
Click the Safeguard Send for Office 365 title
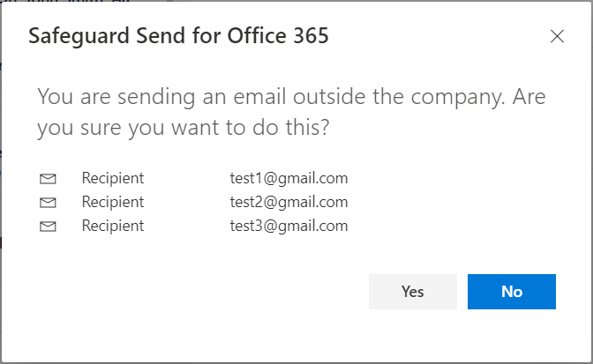click(179, 36)
